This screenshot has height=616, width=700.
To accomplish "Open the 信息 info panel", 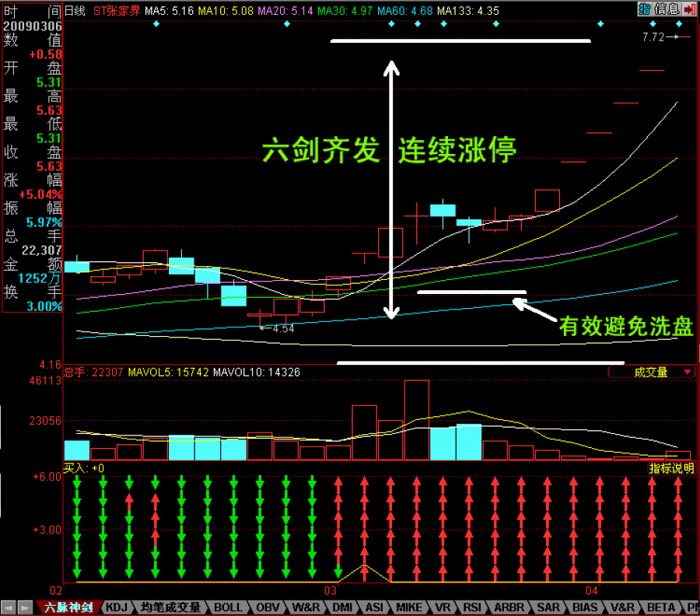I will [x=667, y=9].
